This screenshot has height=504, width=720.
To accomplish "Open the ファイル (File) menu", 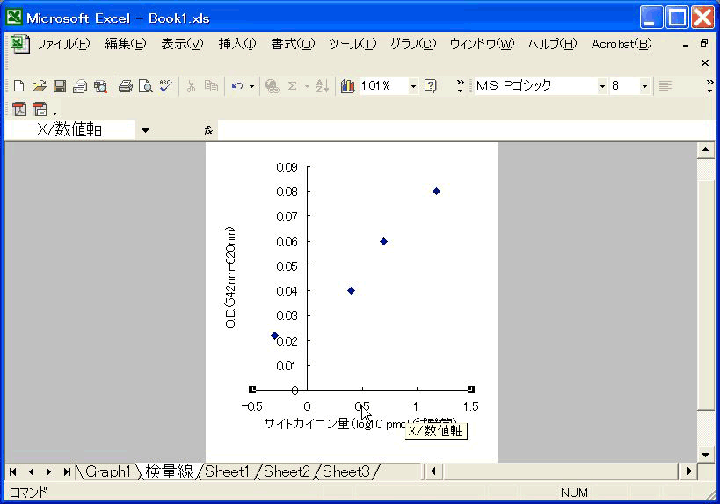I will [63, 44].
